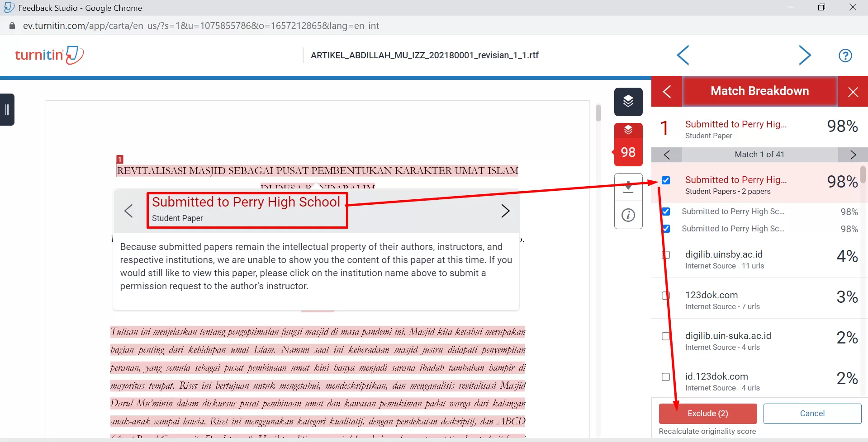Viewport: 868px width, 442px height.
Task: Navigate to the previous submission
Action: [x=683, y=55]
